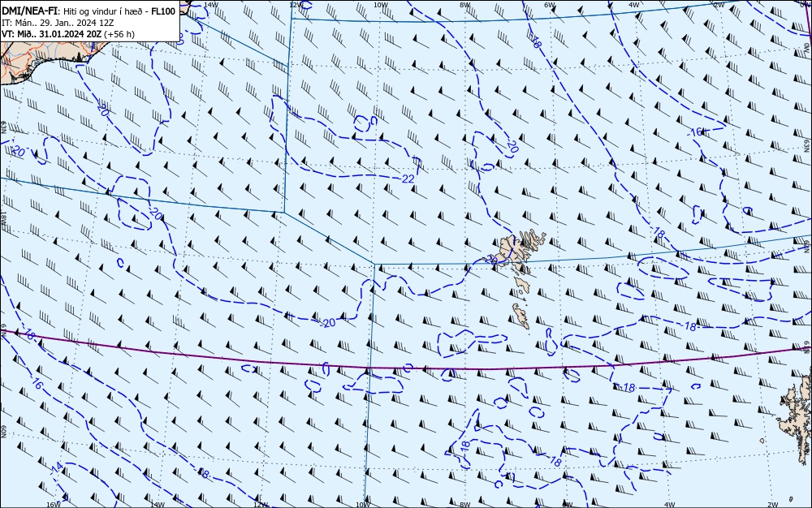812x508 pixels.
Task: Select the '16W' longitude label
Action: pos(54,505)
